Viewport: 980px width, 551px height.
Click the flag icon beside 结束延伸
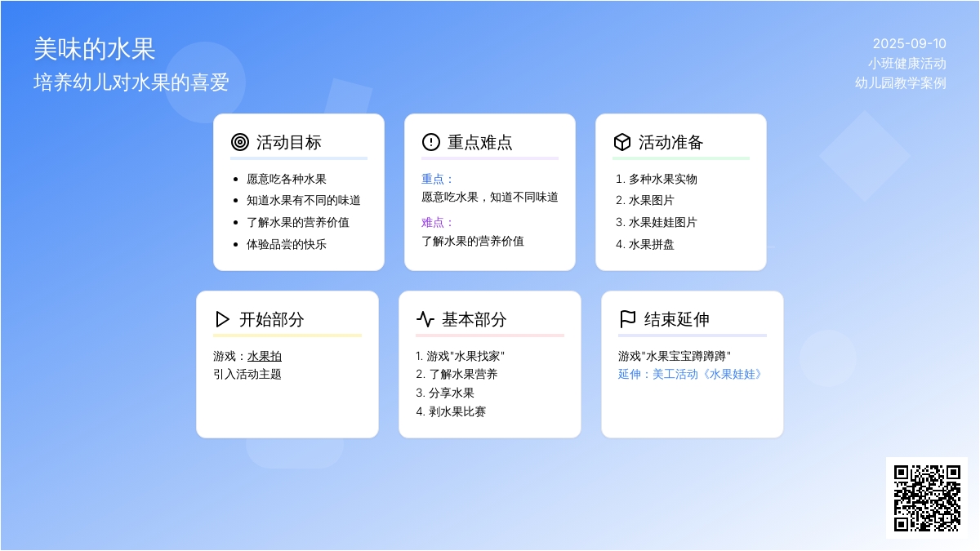point(627,319)
